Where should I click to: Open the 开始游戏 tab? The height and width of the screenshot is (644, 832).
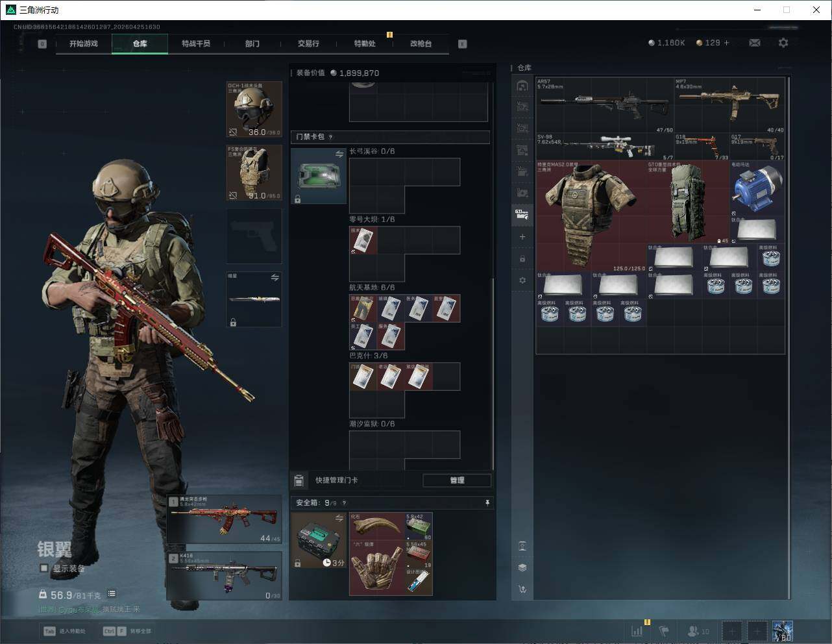click(84, 43)
